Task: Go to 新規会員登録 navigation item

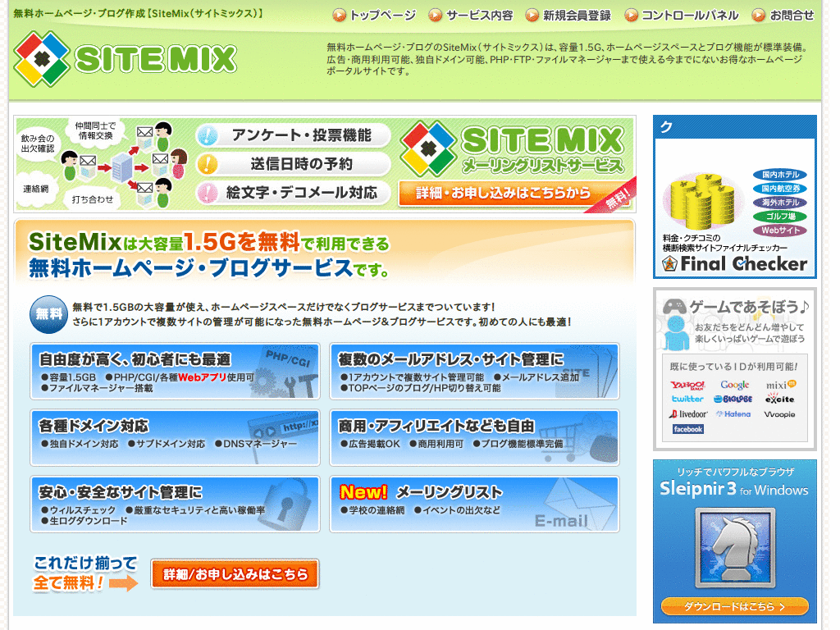Action: pyautogui.click(x=568, y=16)
